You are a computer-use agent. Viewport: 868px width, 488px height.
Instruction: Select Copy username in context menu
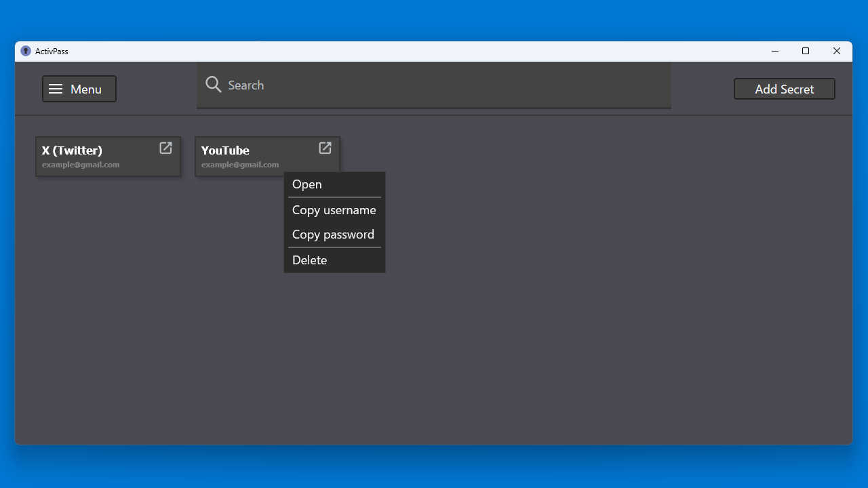334,210
